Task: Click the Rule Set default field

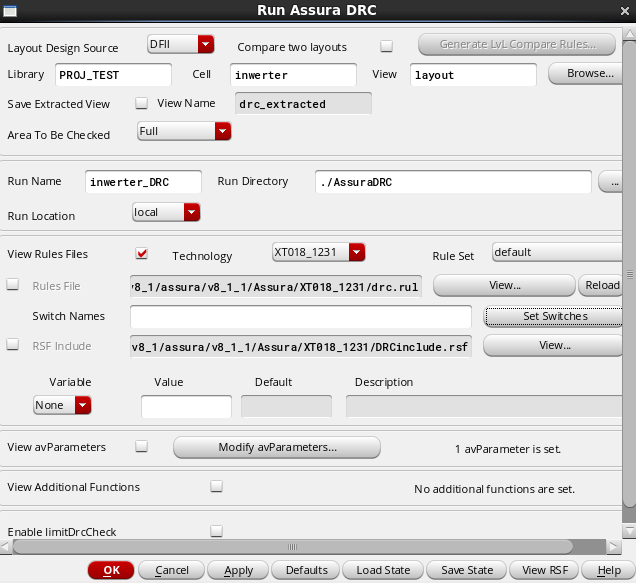Action: coord(557,252)
